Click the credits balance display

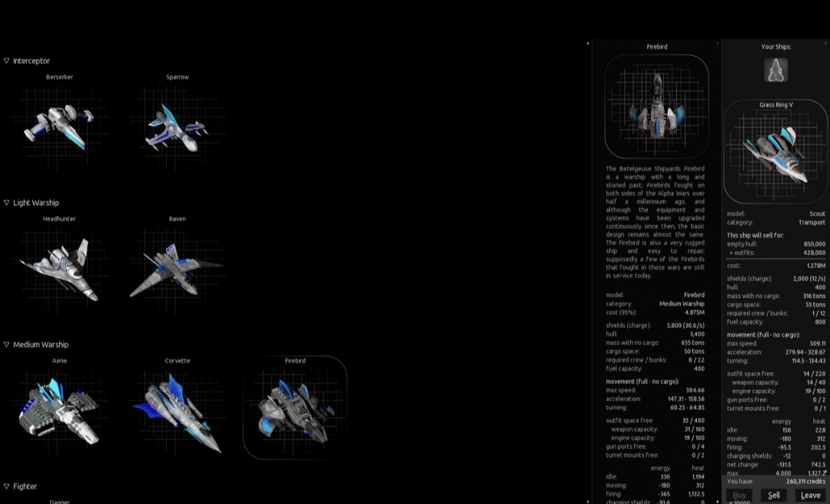775,481
